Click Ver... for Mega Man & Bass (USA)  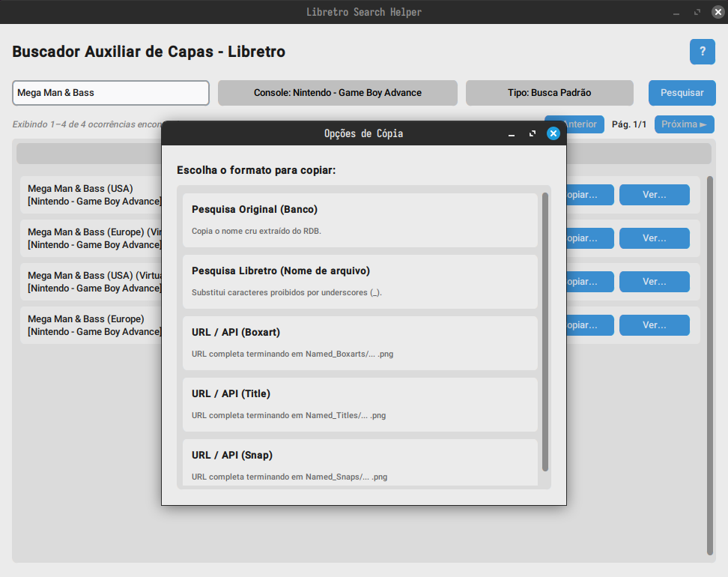654,195
